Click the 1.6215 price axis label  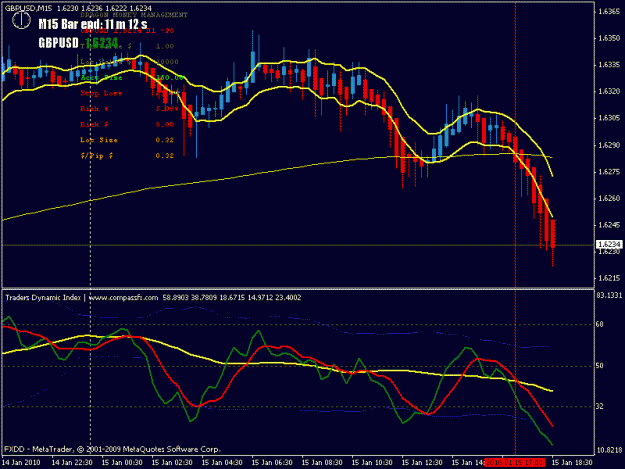(x=609, y=278)
